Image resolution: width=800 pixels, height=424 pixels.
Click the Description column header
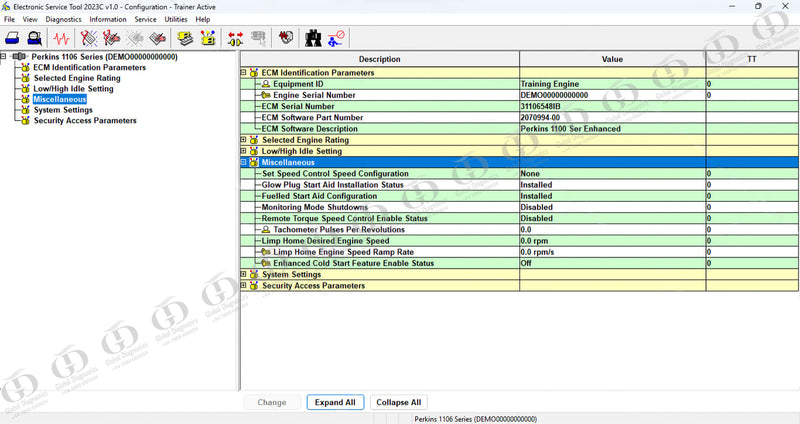pyautogui.click(x=380, y=59)
